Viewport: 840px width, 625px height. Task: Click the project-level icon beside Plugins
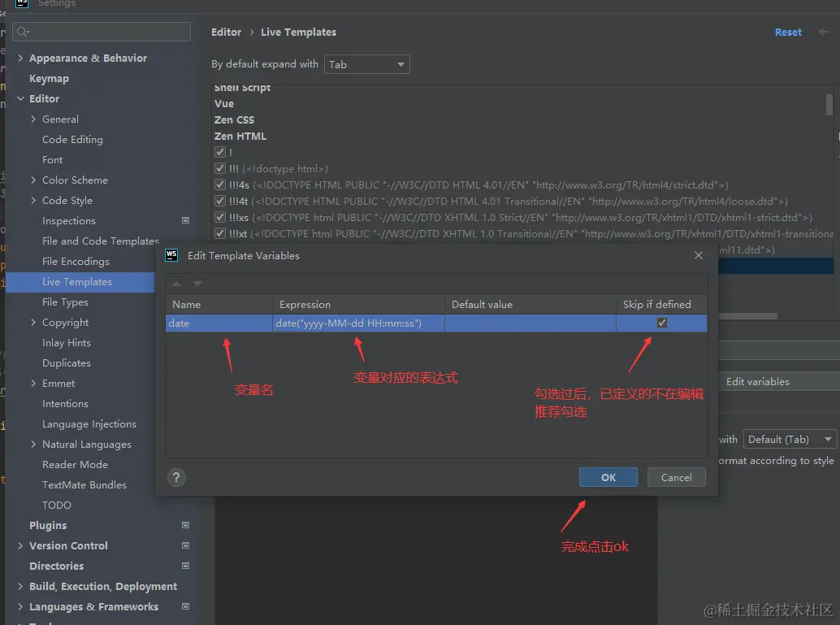[185, 525]
